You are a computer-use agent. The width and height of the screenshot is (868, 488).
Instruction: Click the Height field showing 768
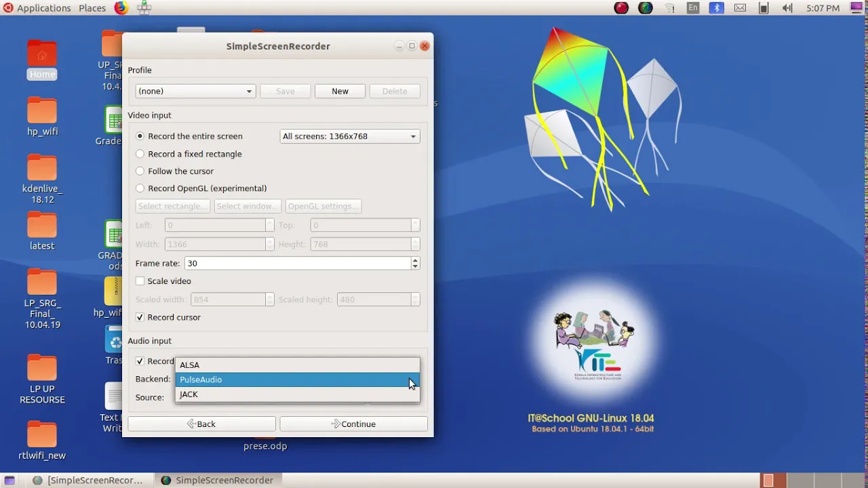[361, 244]
